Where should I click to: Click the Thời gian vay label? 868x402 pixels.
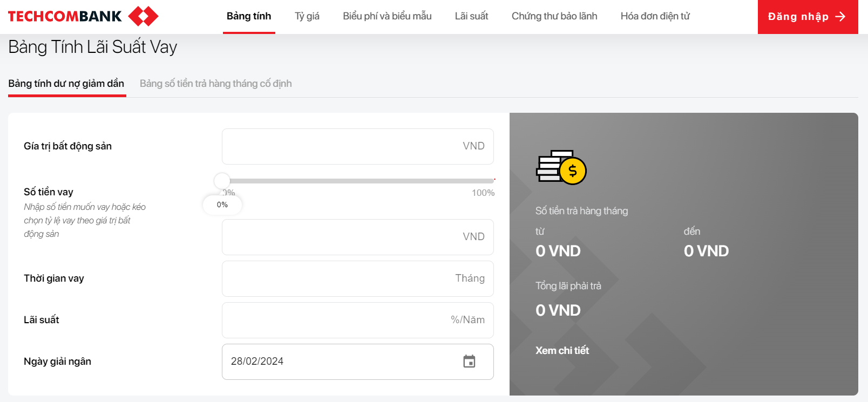pyautogui.click(x=54, y=278)
